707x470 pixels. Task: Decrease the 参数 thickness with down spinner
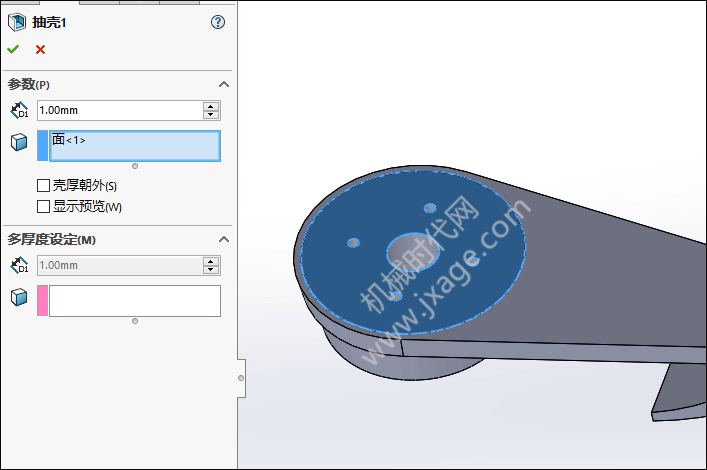tap(211, 115)
